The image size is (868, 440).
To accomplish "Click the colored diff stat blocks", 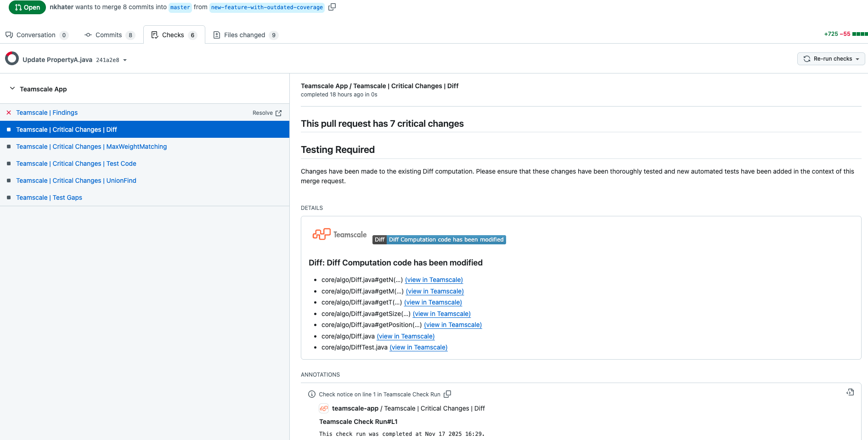I will coord(860,34).
